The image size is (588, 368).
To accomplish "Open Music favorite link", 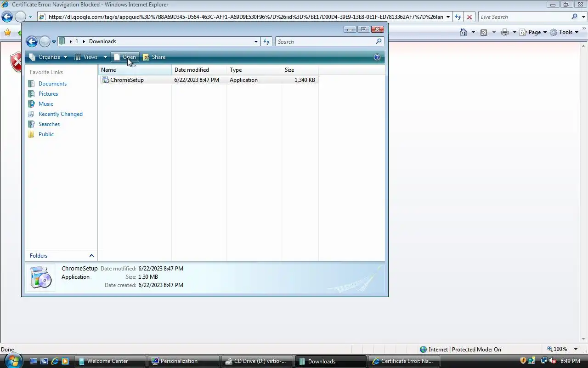I will [x=46, y=104].
